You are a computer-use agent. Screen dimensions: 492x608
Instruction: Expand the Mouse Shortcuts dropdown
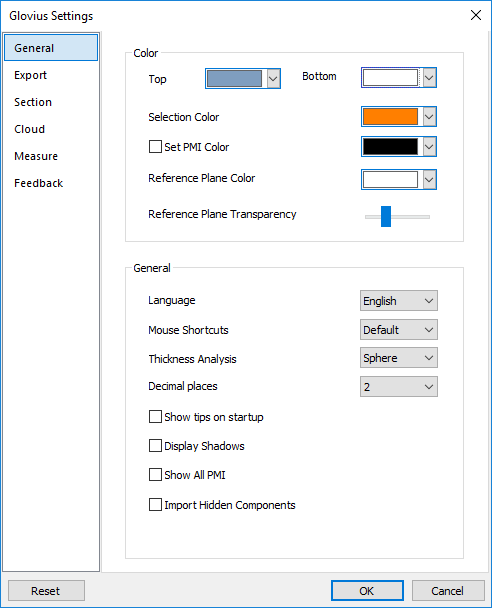399,330
